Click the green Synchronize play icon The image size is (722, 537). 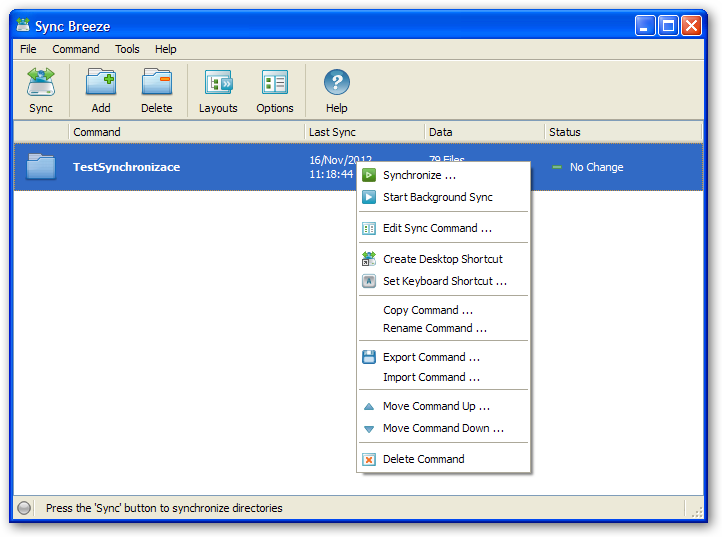coord(369,175)
